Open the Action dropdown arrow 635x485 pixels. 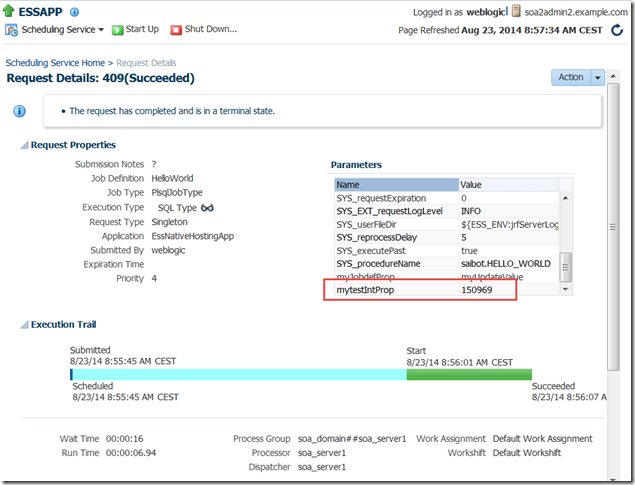pos(598,77)
